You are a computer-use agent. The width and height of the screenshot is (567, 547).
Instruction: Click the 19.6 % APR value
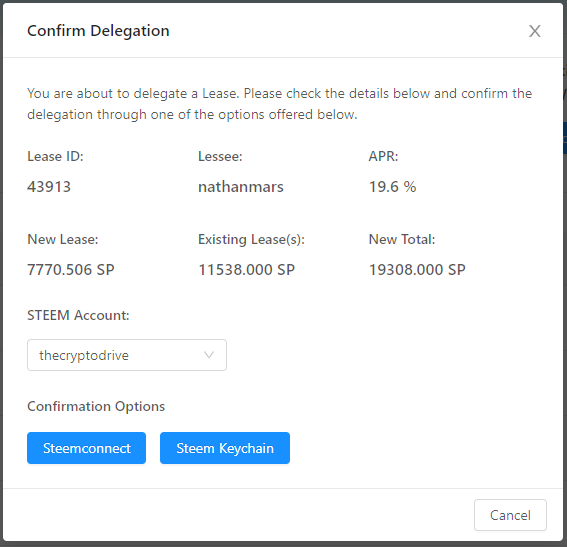coord(392,187)
